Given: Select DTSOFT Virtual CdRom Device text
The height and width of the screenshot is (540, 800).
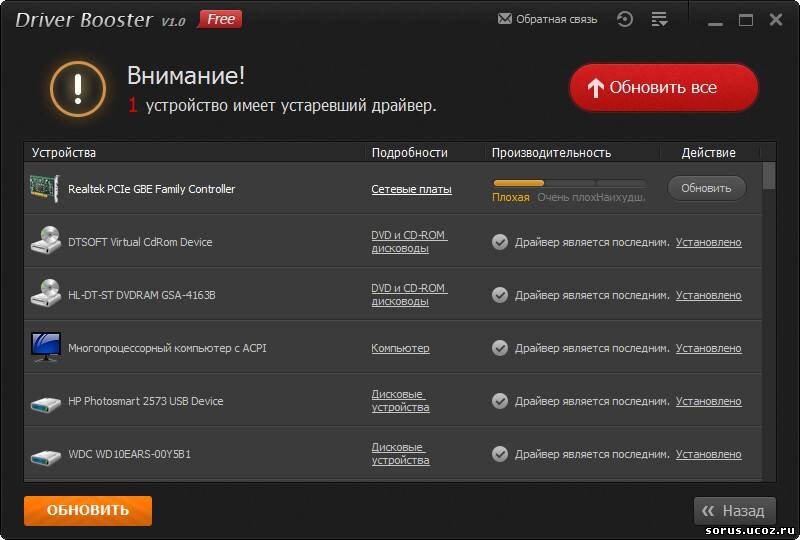Looking at the screenshot, I should [140, 242].
